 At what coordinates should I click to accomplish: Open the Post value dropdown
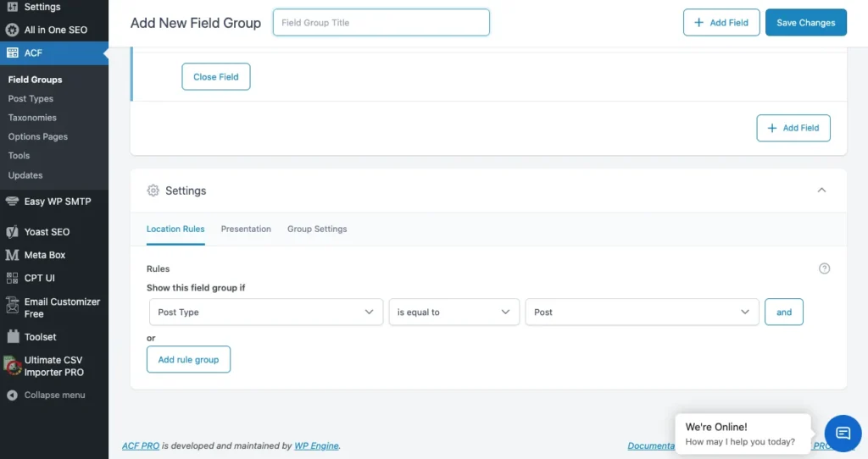642,312
